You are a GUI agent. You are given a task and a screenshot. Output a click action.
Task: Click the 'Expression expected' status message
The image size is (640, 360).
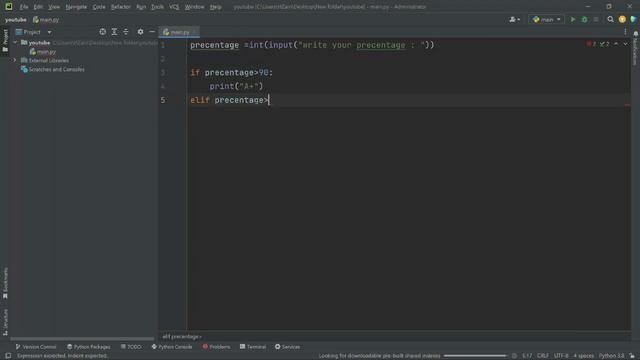62,356
